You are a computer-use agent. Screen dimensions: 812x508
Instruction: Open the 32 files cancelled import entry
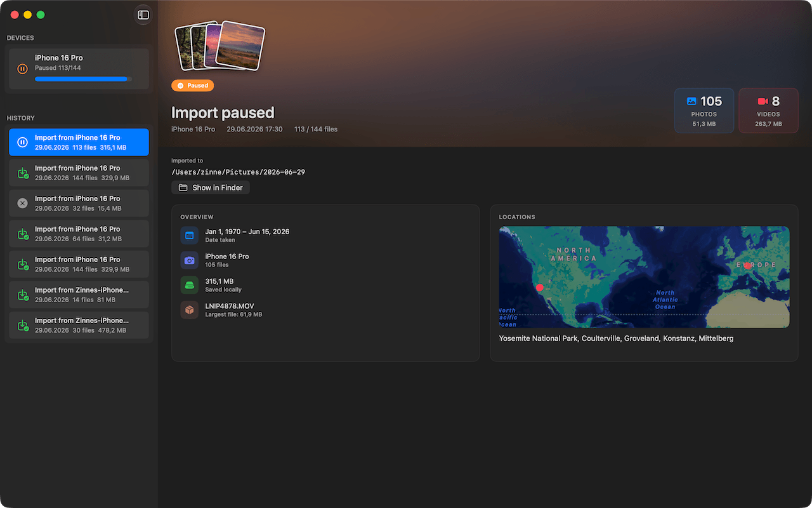tap(79, 203)
